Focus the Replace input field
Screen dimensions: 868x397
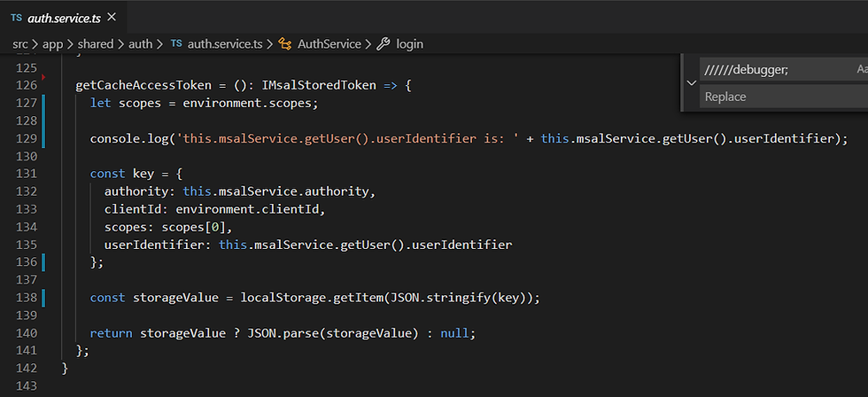pyautogui.click(x=784, y=97)
